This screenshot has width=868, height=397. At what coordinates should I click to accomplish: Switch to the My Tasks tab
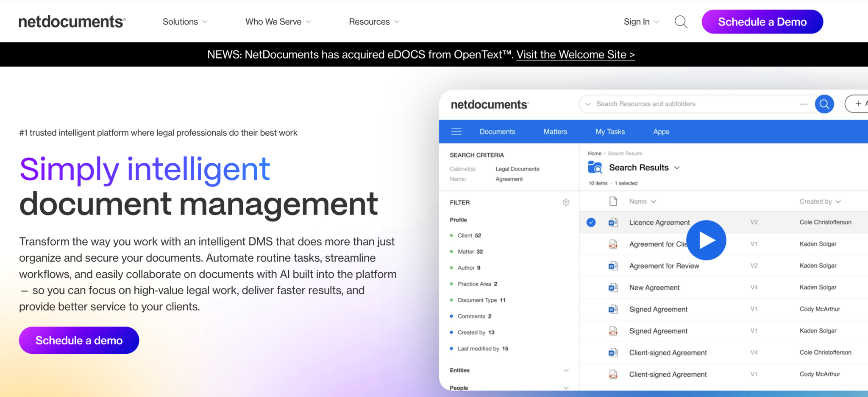point(610,132)
